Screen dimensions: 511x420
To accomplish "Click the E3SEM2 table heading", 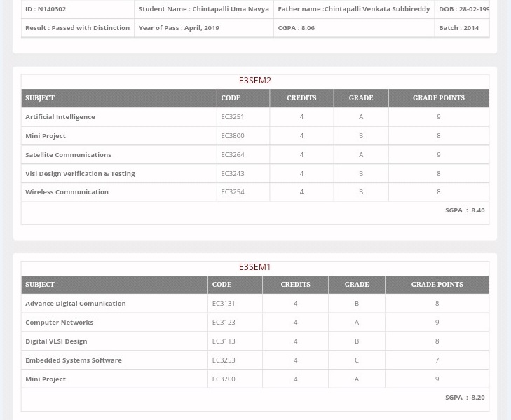I will [x=255, y=81].
